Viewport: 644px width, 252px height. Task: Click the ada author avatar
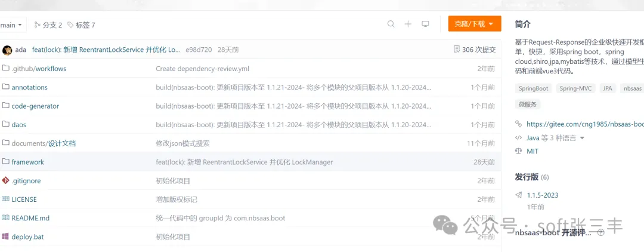pyautogui.click(x=7, y=50)
